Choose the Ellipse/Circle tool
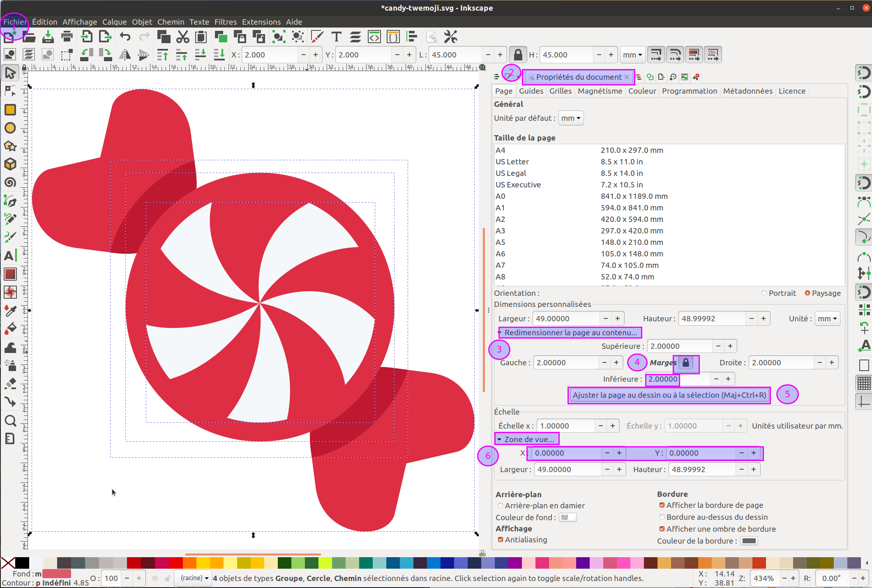 coord(10,128)
